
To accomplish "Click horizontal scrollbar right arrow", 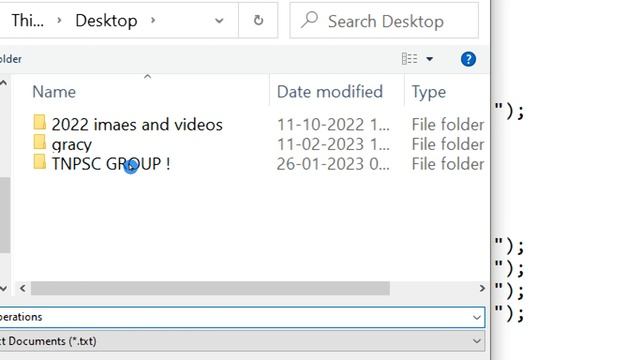I will [x=482, y=288].
